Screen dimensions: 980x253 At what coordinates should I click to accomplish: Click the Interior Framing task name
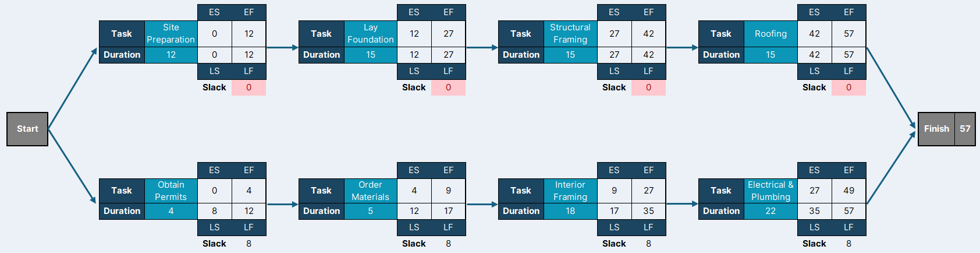(570, 191)
